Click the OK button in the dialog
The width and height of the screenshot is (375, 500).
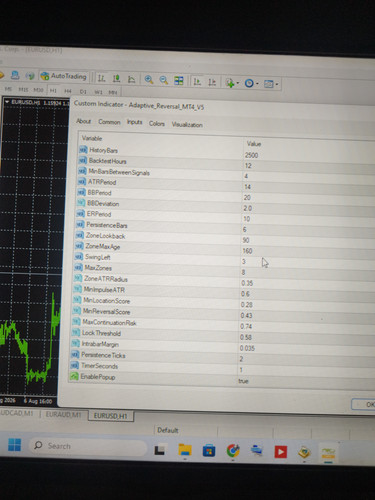click(x=364, y=404)
